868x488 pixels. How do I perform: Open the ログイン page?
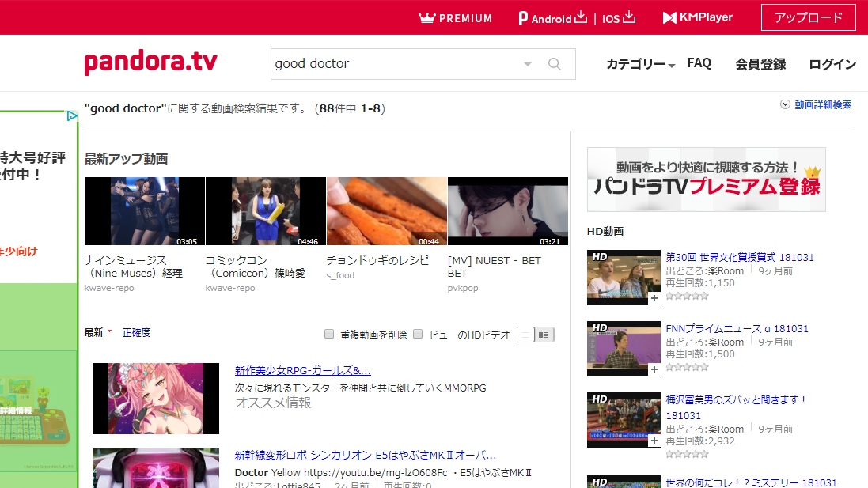pos(832,64)
